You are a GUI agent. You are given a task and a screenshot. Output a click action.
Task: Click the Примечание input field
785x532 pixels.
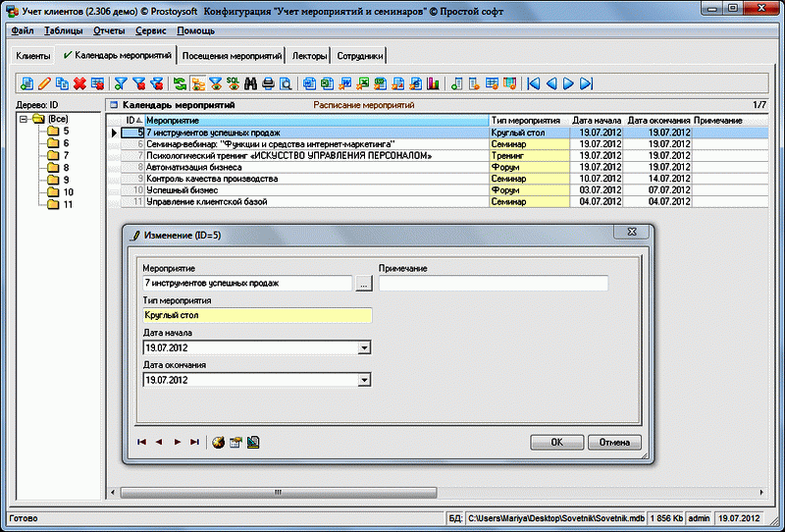point(493,284)
